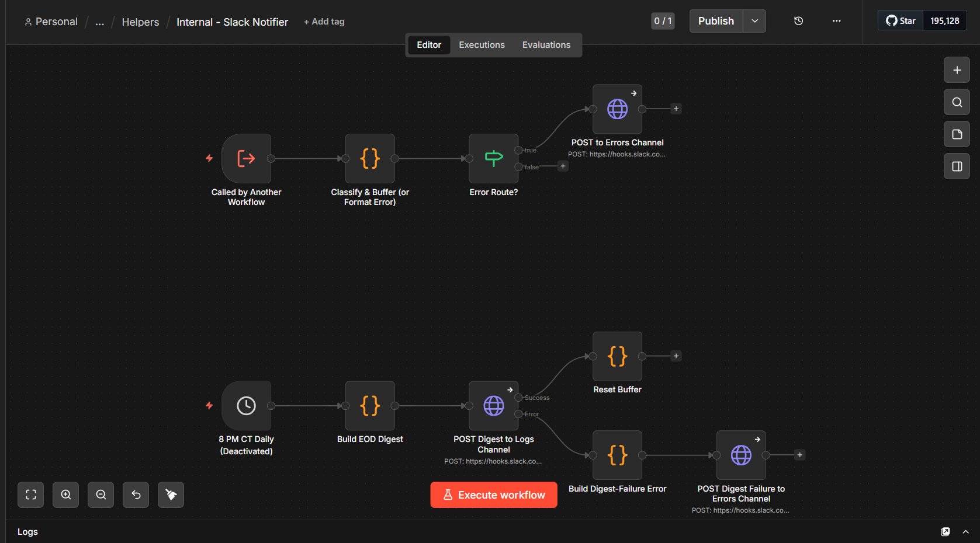Viewport: 980px width, 543px height.
Task: Click the 0 / 1 counter badge
Action: [663, 21]
